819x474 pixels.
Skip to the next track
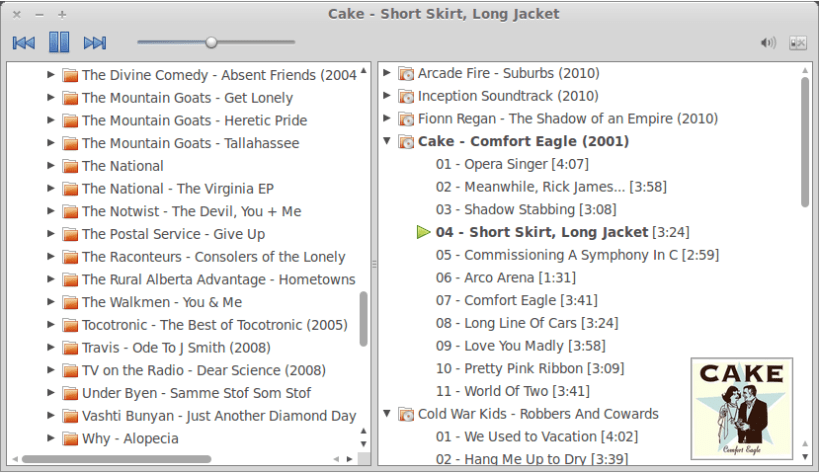tap(95, 43)
